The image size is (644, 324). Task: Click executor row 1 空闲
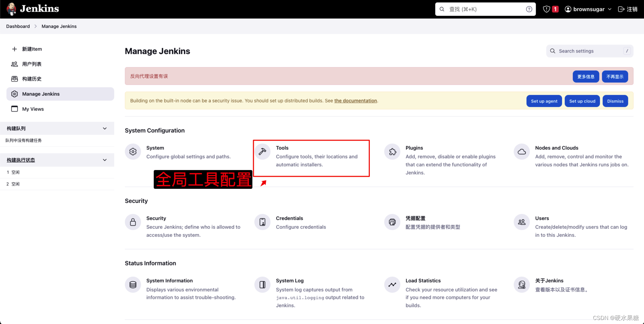57,172
